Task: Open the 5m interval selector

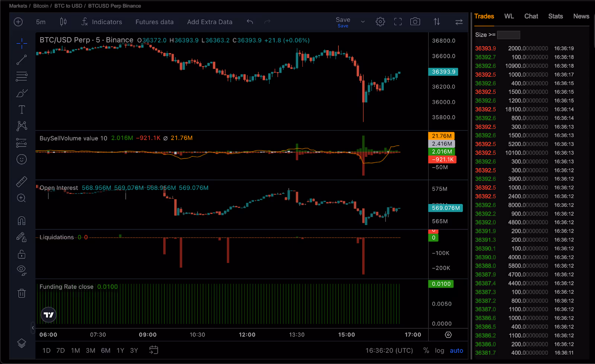Action: pyautogui.click(x=41, y=22)
